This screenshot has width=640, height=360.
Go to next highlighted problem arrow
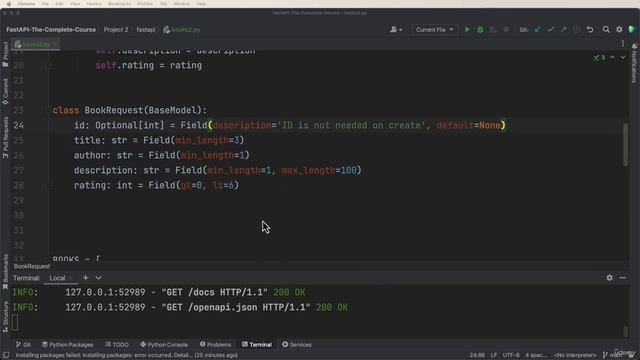pyautogui.click(x=623, y=57)
